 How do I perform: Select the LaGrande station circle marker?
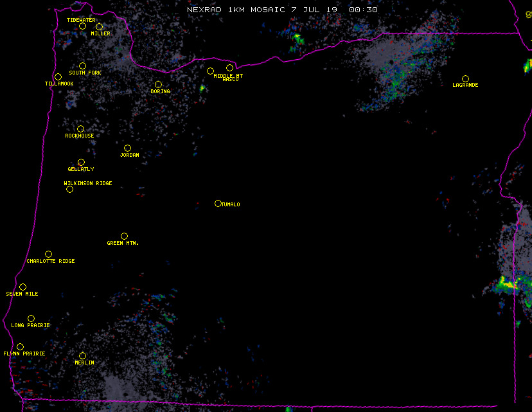[x=465, y=79]
